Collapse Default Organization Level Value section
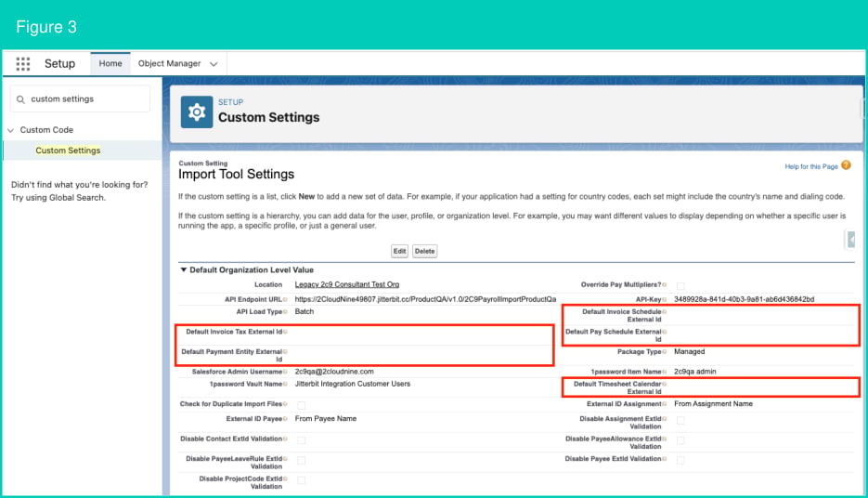Viewport: 868px width, 498px height. click(x=183, y=269)
